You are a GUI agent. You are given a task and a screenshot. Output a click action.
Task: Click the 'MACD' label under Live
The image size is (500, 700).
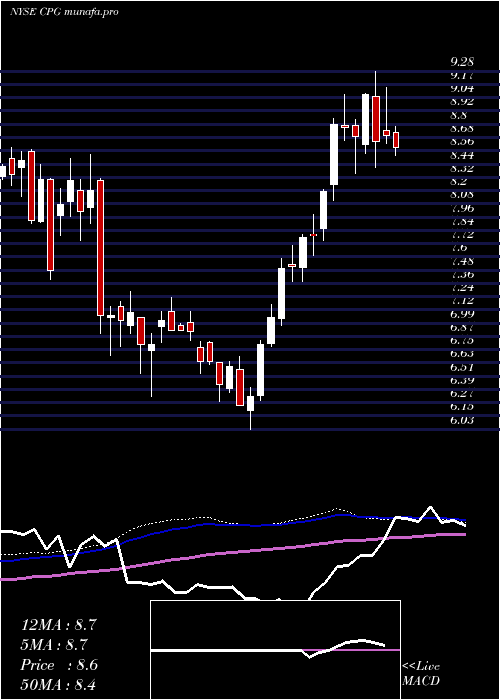[x=421, y=681]
